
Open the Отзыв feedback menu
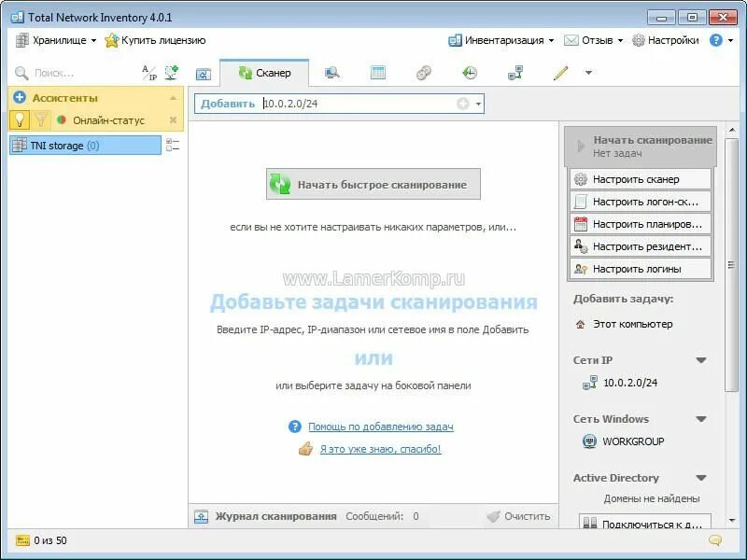[x=593, y=40]
